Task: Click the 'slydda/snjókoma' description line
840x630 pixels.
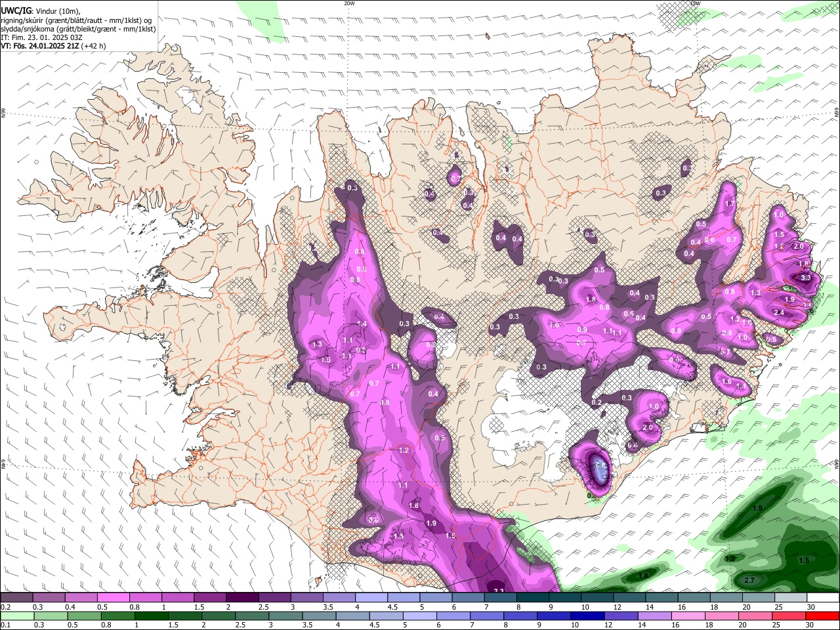Action: coord(78,29)
